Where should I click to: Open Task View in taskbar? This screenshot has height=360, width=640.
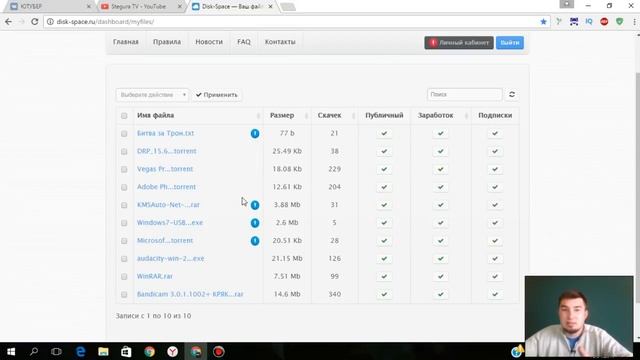click(56, 351)
